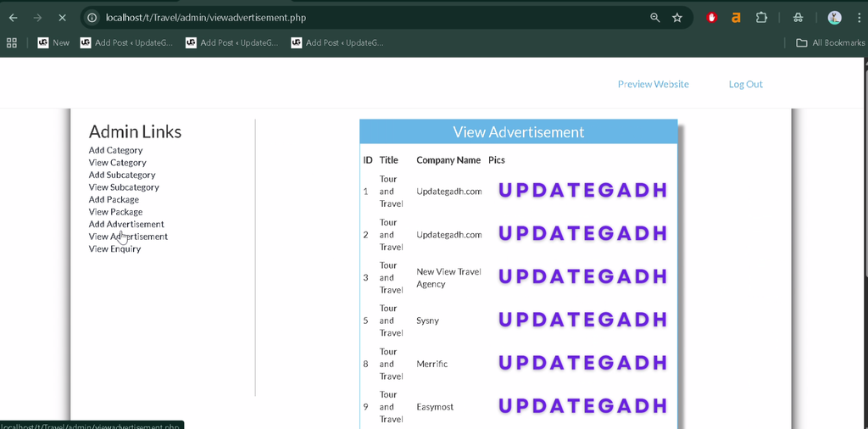This screenshot has height=429, width=868.
Task: Open the 'New' bookmark
Action: pos(53,42)
